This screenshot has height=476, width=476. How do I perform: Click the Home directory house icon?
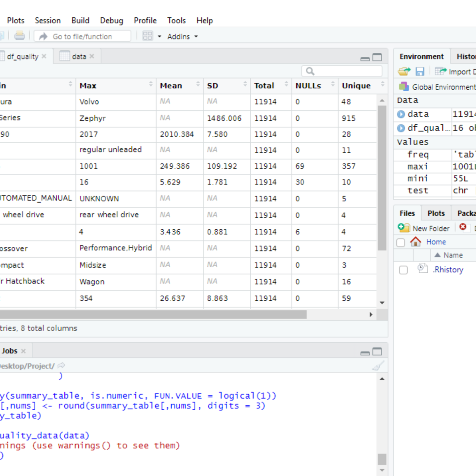point(415,242)
